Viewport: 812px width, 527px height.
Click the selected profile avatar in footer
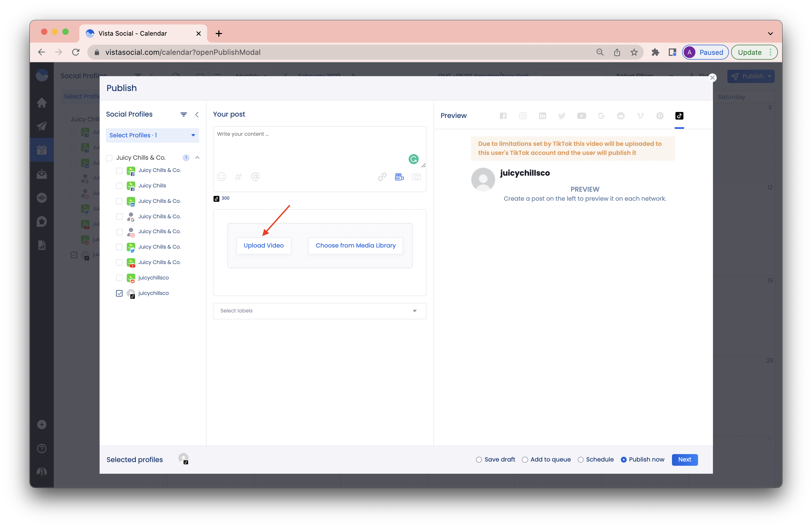click(183, 459)
